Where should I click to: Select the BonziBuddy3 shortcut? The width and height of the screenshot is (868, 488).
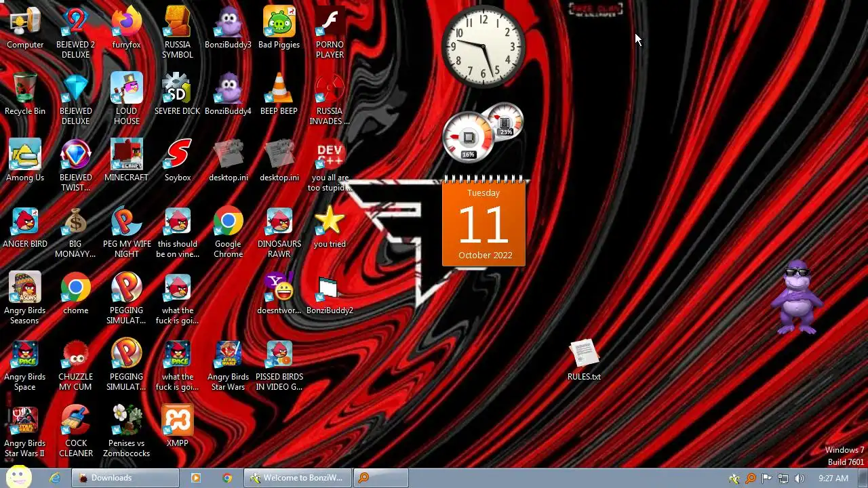[x=229, y=28]
